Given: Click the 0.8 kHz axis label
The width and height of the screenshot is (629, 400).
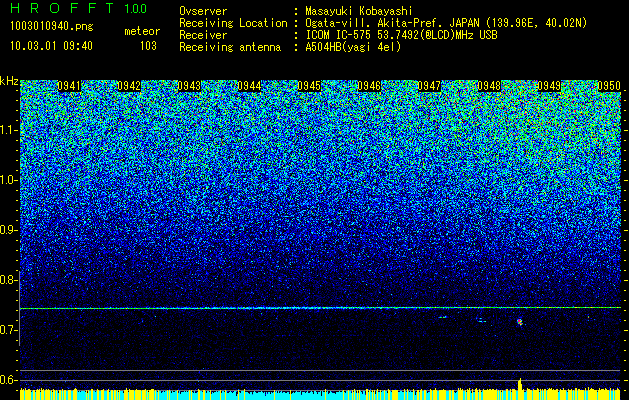Looking at the screenshot, I should tap(9, 280).
